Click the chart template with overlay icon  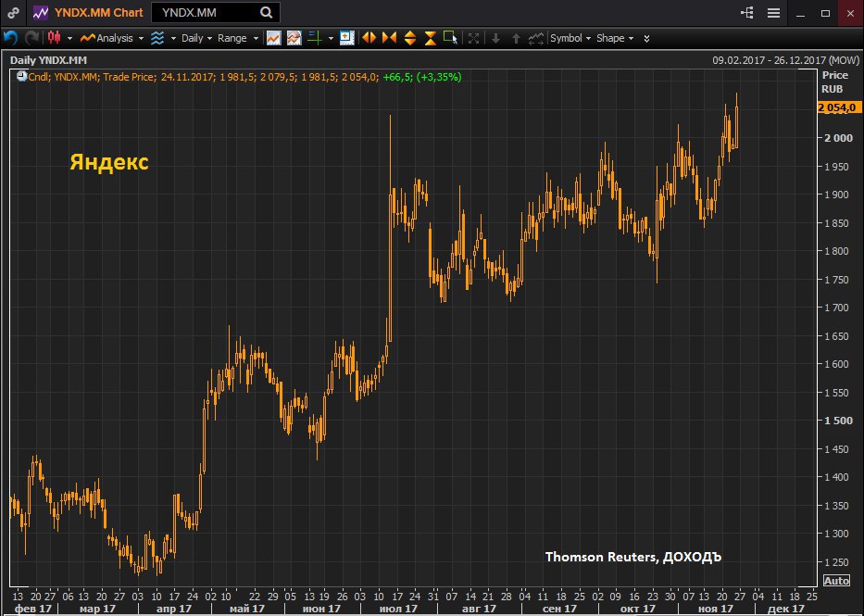tap(294, 38)
